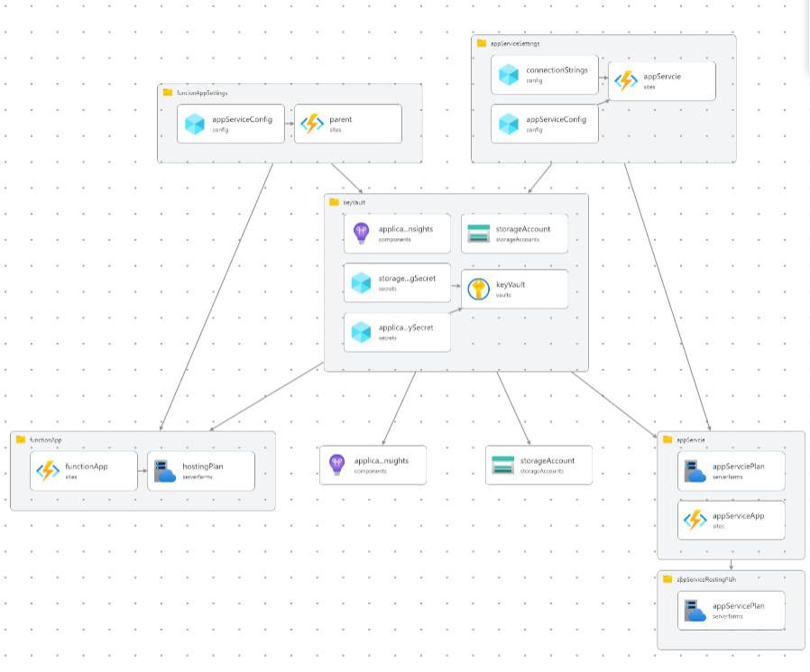Click 'sites' text under appServiceApp
The height and width of the screenshot is (672, 810).
[719, 527]
